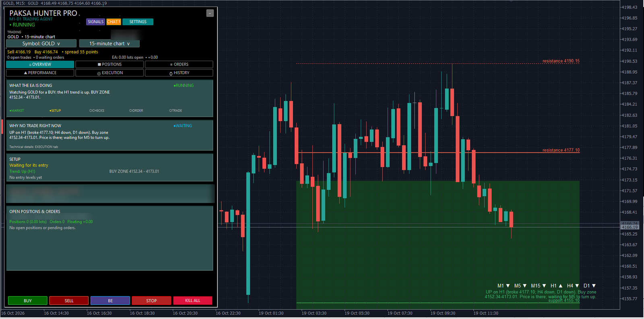This screenshot has width=644, height=319.
Task: Switch to the HISTORY tab
Action: 179,73
